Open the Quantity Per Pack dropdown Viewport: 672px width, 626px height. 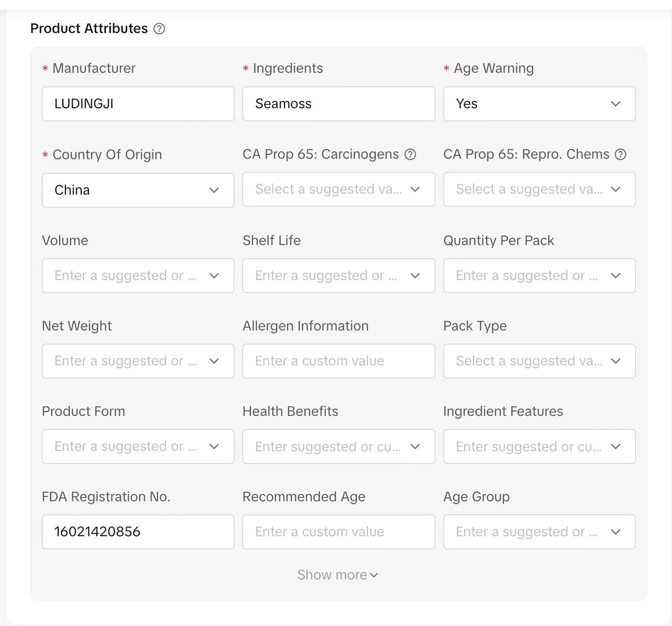[539, 276]
